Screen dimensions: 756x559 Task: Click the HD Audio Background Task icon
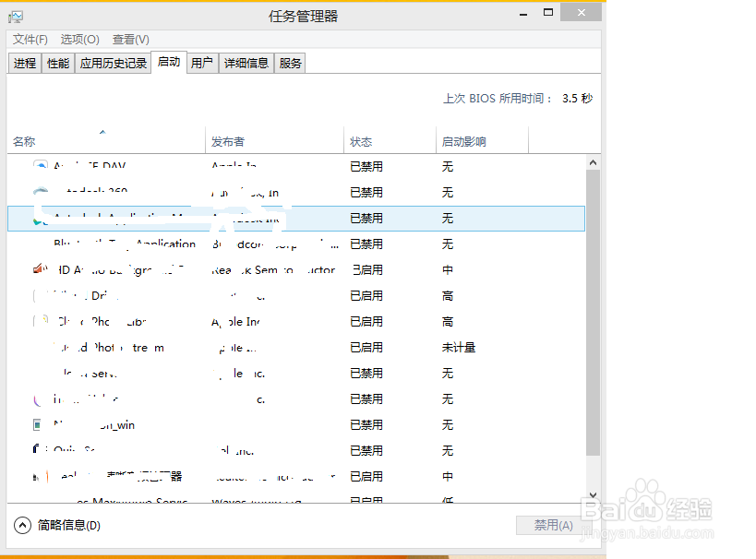click(38, 269)
